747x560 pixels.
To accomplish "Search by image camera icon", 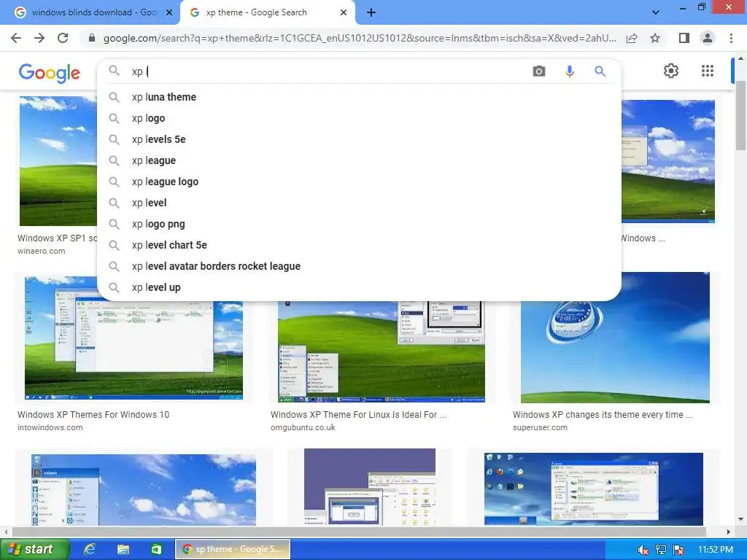I will point(539,71).
